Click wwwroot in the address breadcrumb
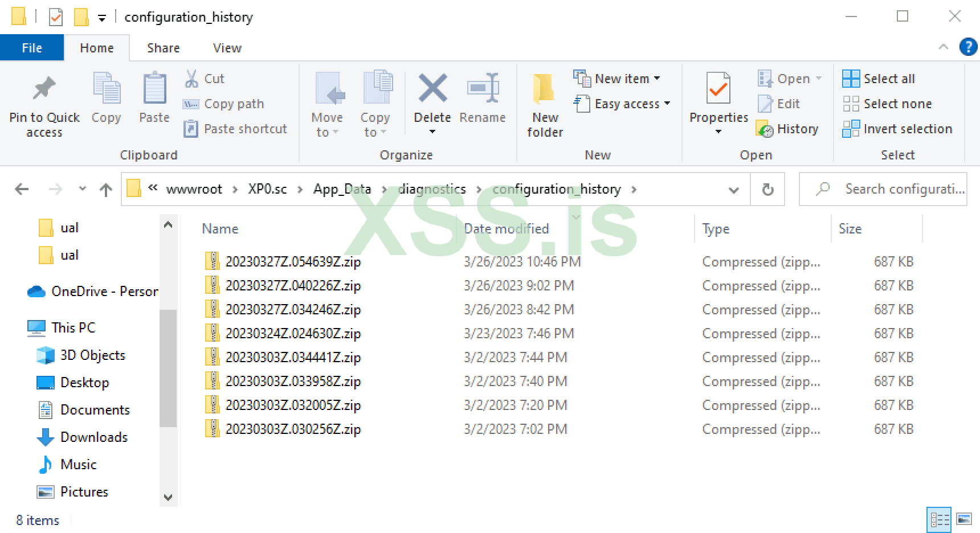 194,189
